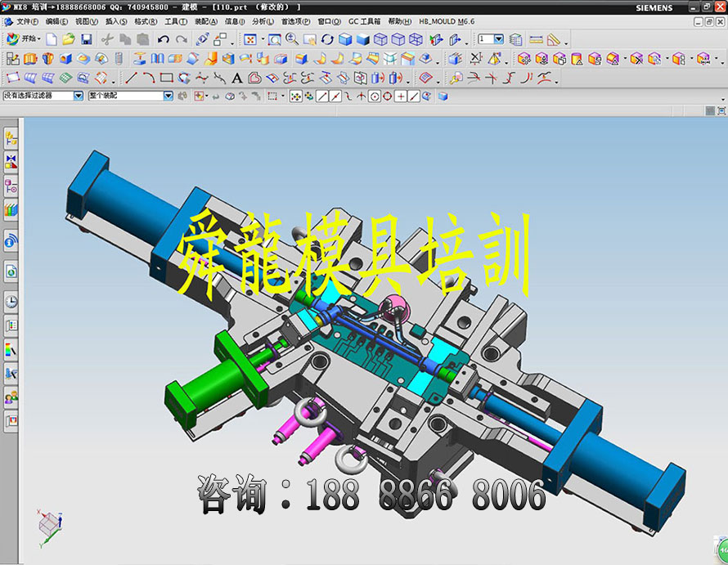Toggle the Point on Curve snap
The width and height of the screenshot is (728, 565).
click(413, 96)
